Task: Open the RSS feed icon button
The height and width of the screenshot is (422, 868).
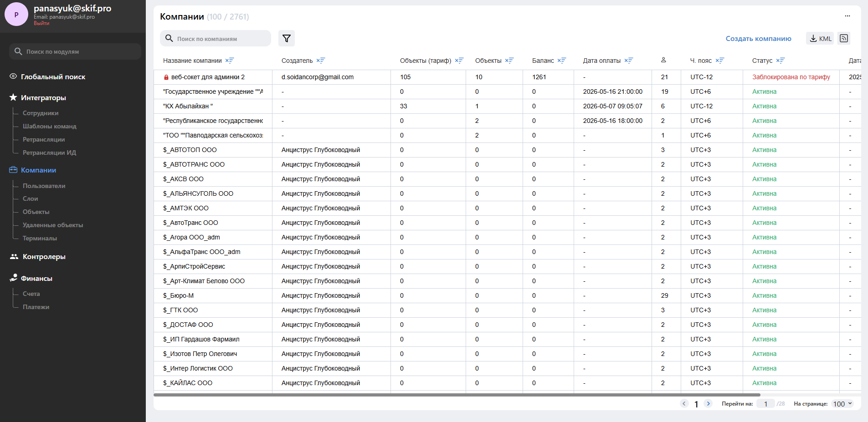Action: 844,38
